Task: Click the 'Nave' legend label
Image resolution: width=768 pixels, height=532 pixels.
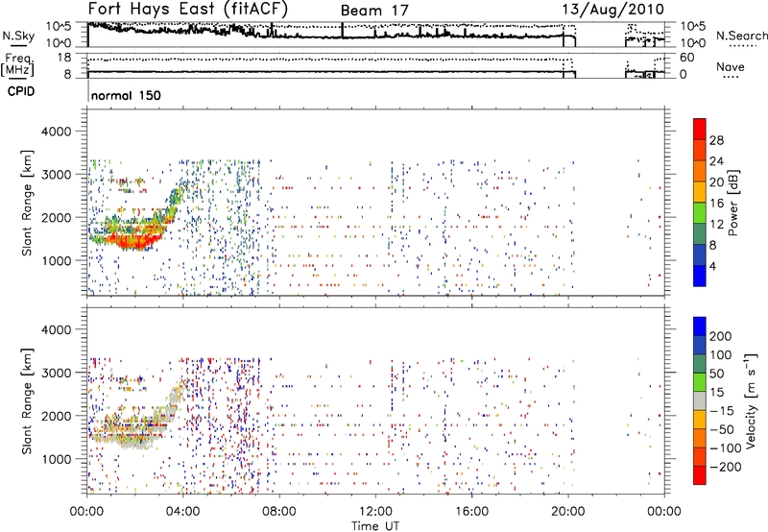Action: tap(731, 67)
